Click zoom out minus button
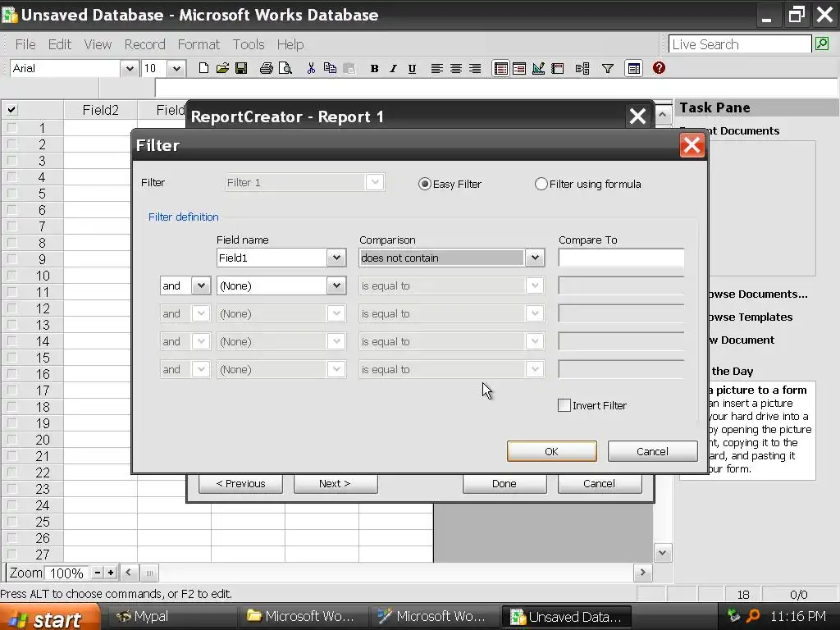This screenshot has width=840, height=630. pos(98,573)
